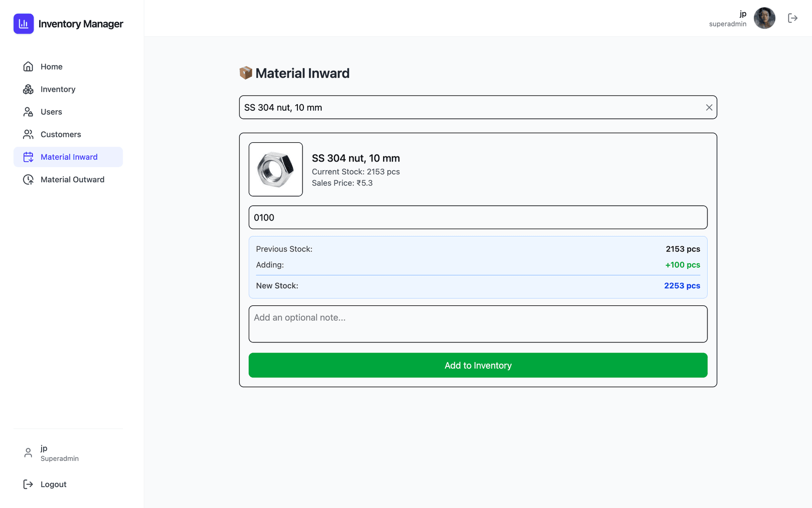812x508 pixels.
Task: Select the hex nut product image
Action: click(276, 169)
